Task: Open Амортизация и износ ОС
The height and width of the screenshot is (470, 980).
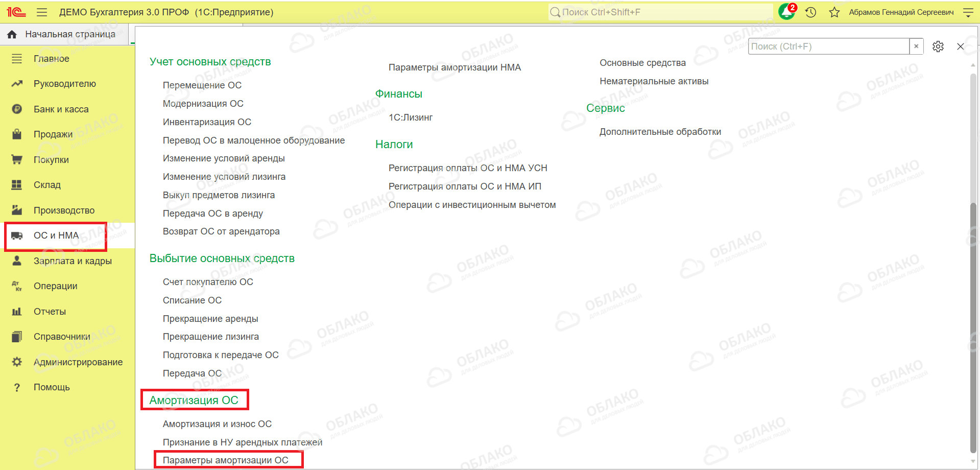Action: pos(217,424)
